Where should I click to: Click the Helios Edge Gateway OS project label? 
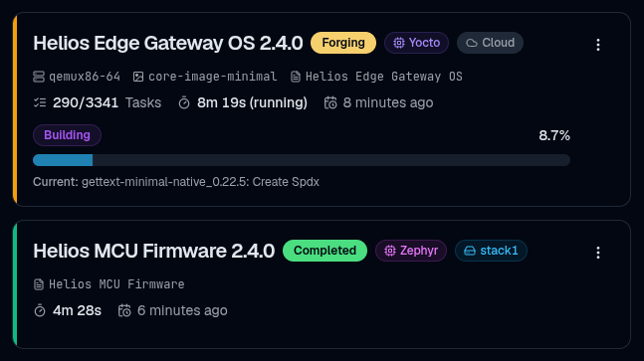384,77
